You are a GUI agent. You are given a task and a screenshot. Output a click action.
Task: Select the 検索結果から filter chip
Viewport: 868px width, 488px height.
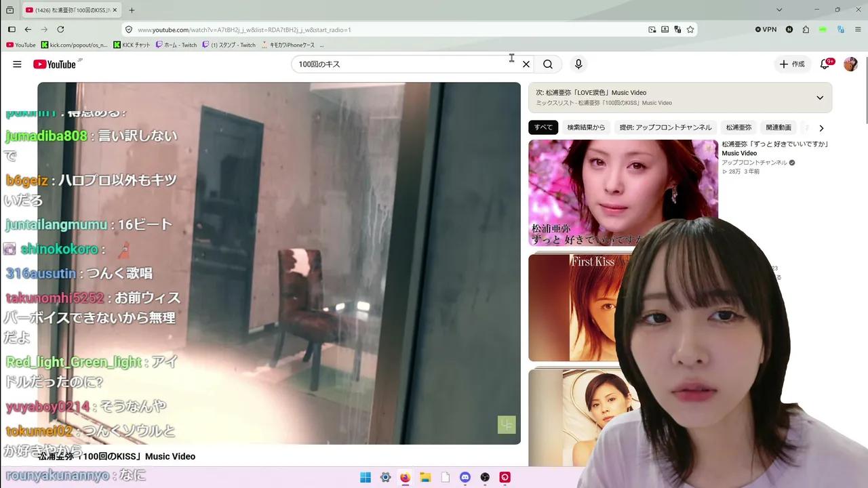pyautogui.click(x=586, y=127)
